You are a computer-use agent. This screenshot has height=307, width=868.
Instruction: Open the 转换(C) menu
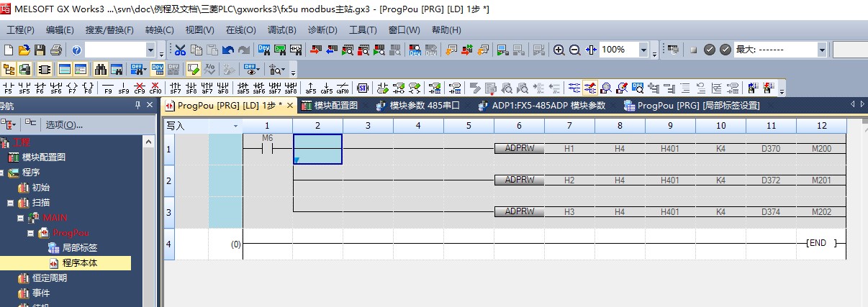[159, 30]
